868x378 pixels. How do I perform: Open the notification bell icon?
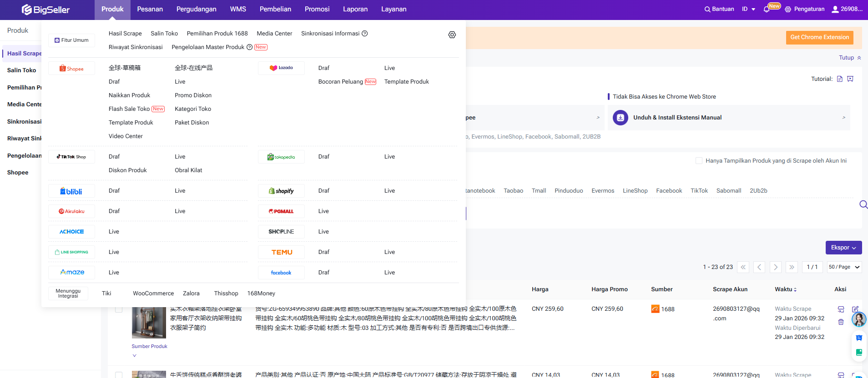click(767, 9)
